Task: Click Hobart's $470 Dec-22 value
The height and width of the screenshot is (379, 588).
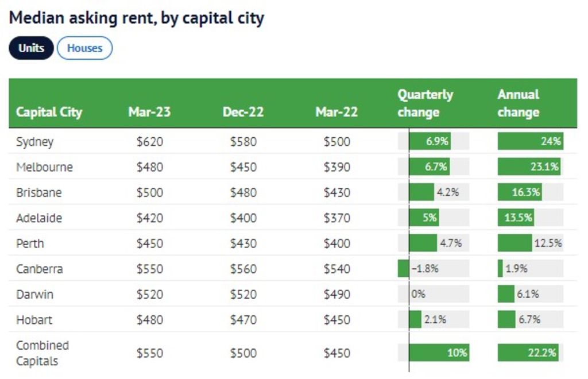Action: [x=241, y=319]
